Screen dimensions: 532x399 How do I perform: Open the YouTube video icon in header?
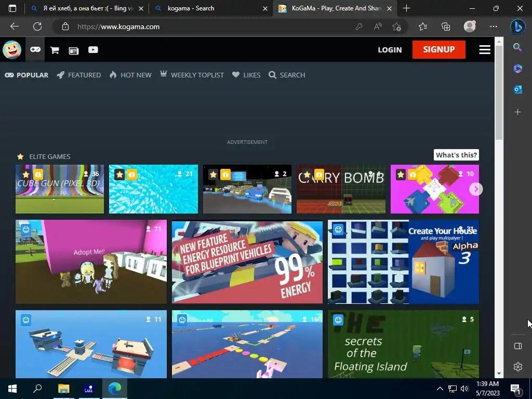[93, 50]
